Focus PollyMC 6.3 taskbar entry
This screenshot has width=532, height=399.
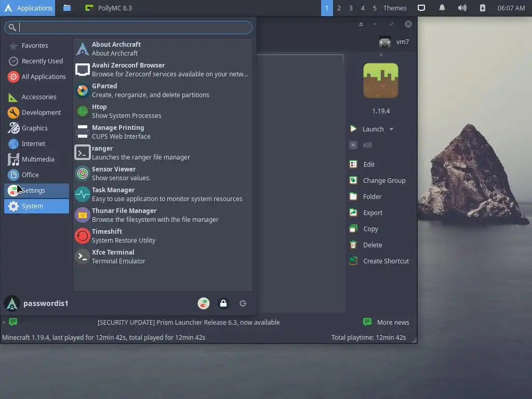pyautogui.click(x=109, y=8)
